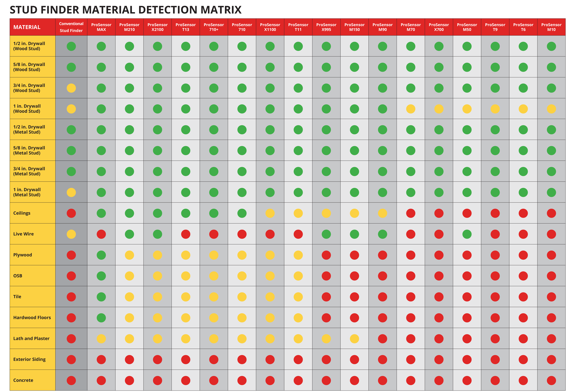Image resolution: width=568 pixels, height=392 pixels.
Task: Click the yellow dot for Conventional Stud Finder on 1 in. Drywall (Metal Stud)
Action: click(71, 192)
